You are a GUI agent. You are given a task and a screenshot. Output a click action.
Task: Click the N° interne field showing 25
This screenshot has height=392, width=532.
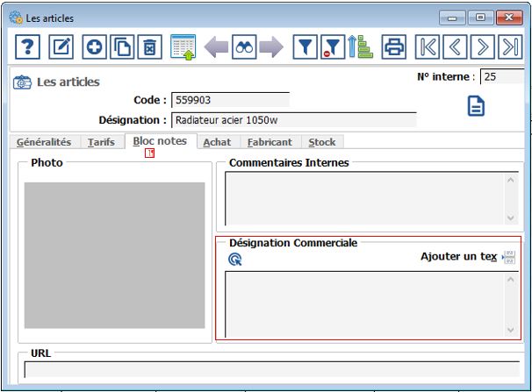pyautogui.click(x=502, y=76)
